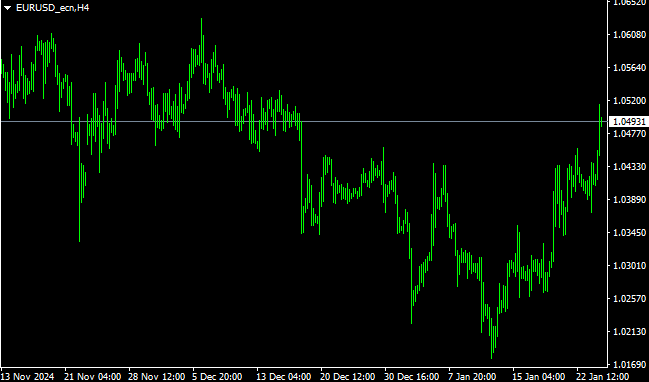The height and width of the screenshot is (382, 649).
Task: Click the 1.03010 price scale label
Action: (x=629, y=265)
